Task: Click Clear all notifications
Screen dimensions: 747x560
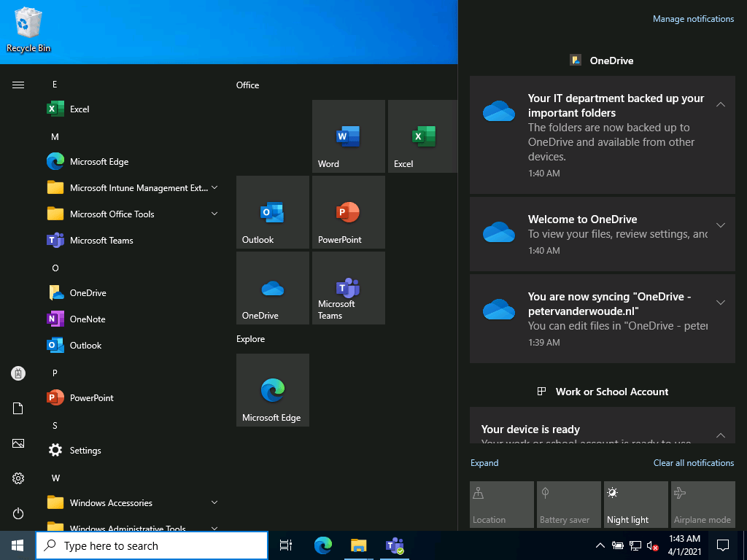Action: [x=693, y=462]
